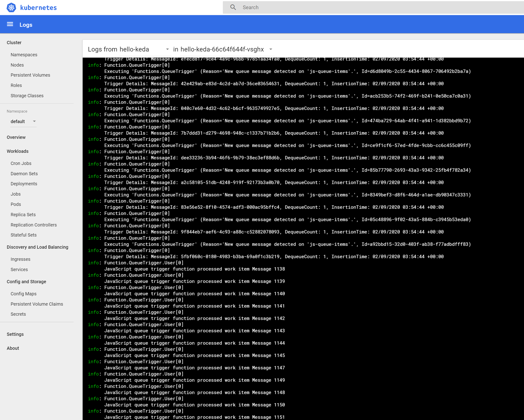524x420 pixels.
Task: Open the hamburger navigation menu
Action: (10, 24)
